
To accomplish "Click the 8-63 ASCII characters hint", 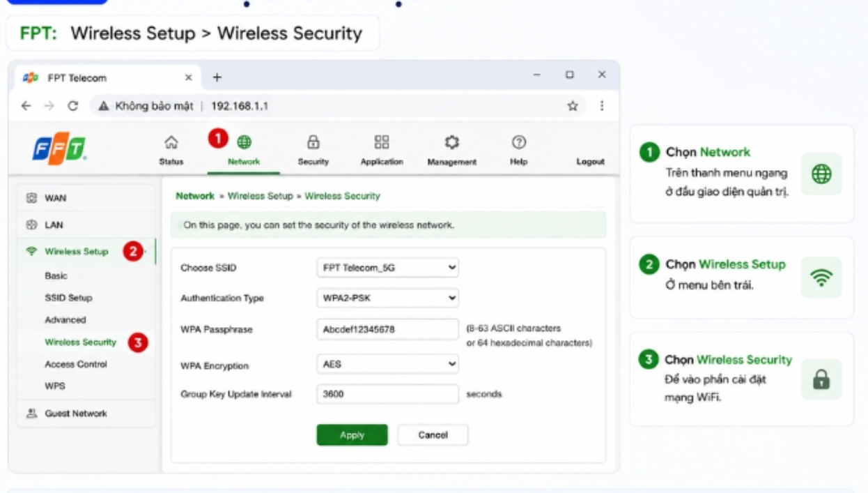I will click(x=529, y=335).
